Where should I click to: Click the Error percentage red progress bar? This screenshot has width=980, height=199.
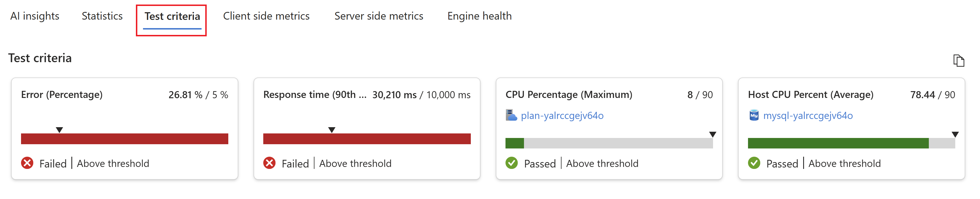(x=125, y=139)
